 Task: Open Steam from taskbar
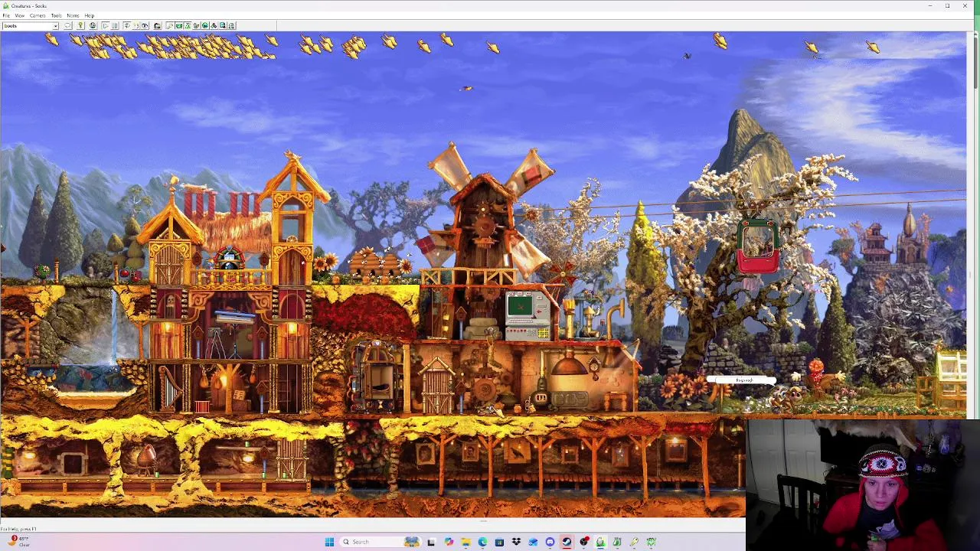[567, 542]
